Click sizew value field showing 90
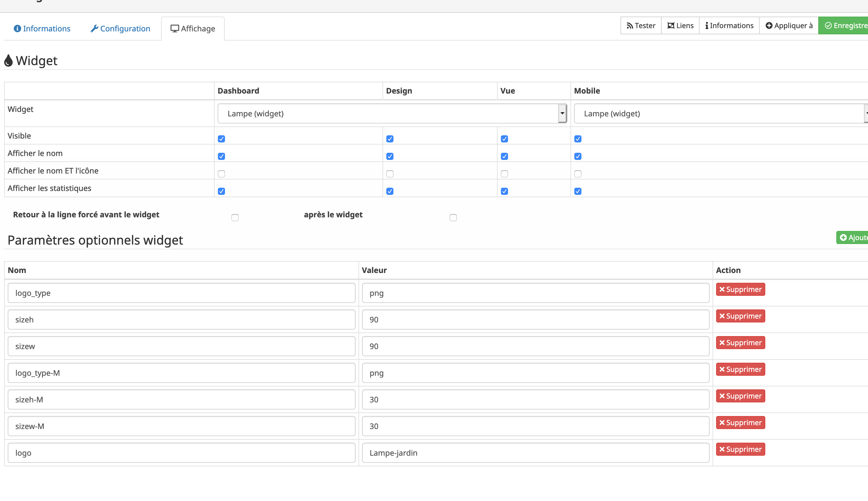This screenshot has width=868, height=501. tap(535, 346)
